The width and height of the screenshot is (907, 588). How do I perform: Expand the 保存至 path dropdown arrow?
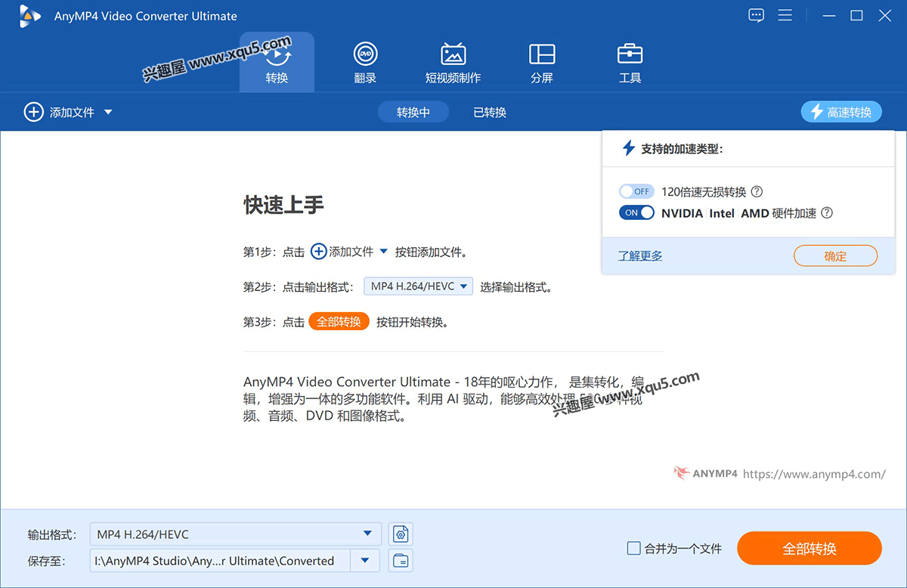point(366,560)
